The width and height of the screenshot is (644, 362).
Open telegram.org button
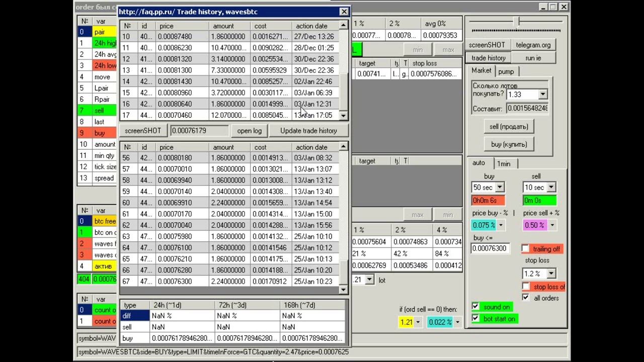pos(533,45)
